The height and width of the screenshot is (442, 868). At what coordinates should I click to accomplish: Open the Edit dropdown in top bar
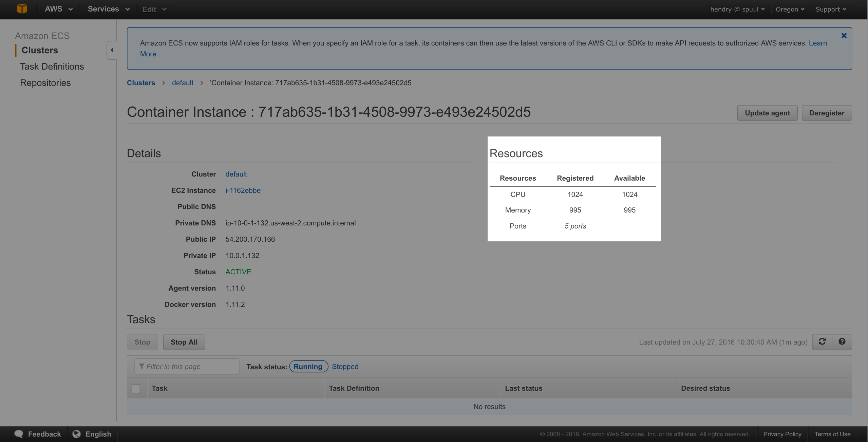tap(154, 10)
